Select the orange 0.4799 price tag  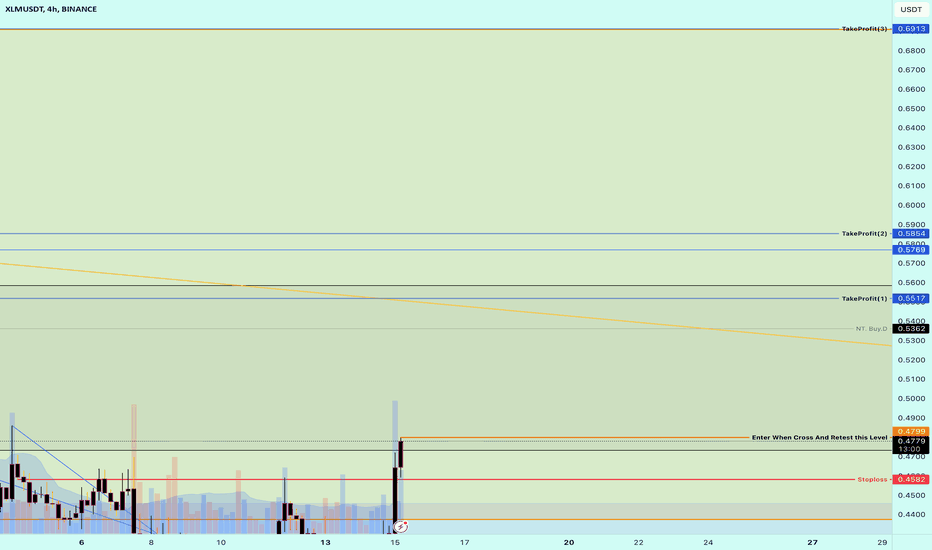[x=911, y=432]
